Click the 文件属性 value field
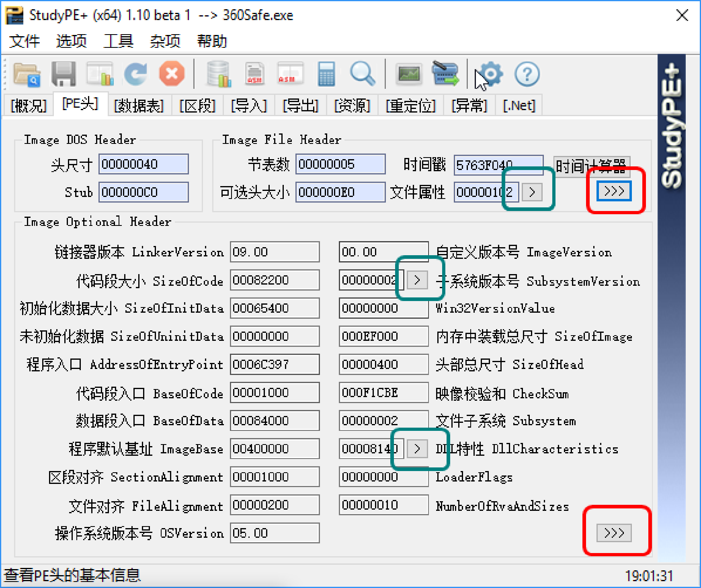Viewport: 701px width, 588px height. [x=486, y=192]
